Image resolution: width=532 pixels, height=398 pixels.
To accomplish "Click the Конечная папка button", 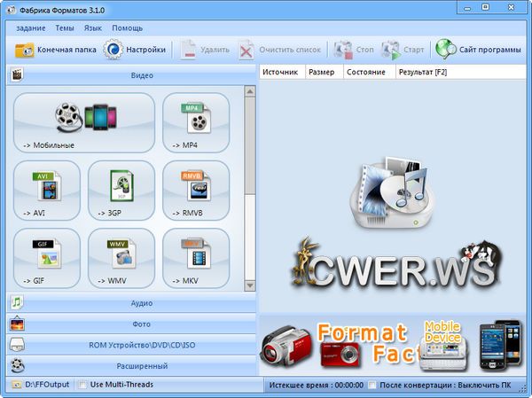I will pyautogui.click(x=54, y=50).
